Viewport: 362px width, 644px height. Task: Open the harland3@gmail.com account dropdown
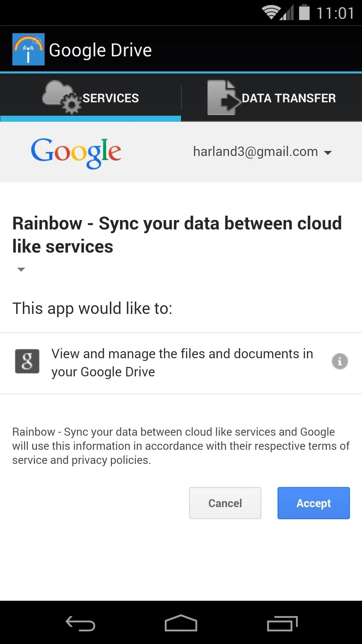pos(262,152)
